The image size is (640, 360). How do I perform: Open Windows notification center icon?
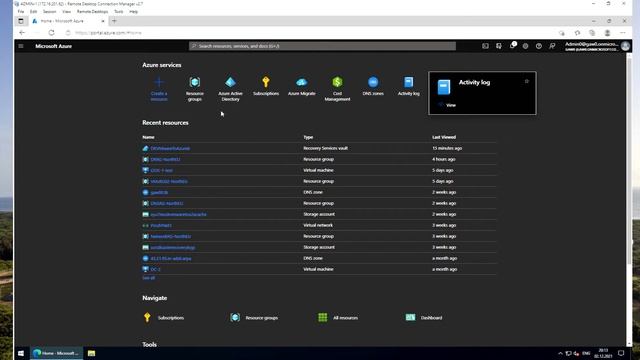(621, 353)
